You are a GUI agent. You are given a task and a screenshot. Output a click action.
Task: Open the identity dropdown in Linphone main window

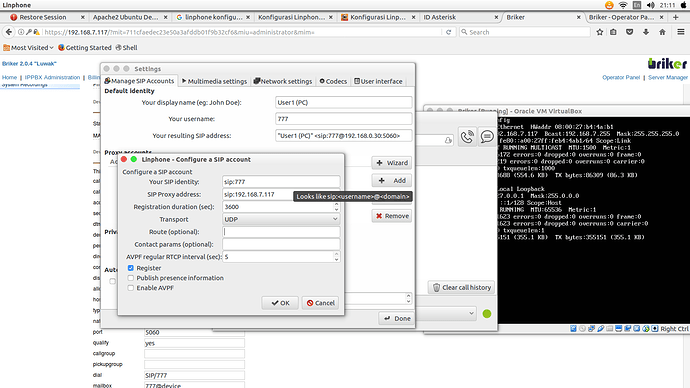[445, 313]
